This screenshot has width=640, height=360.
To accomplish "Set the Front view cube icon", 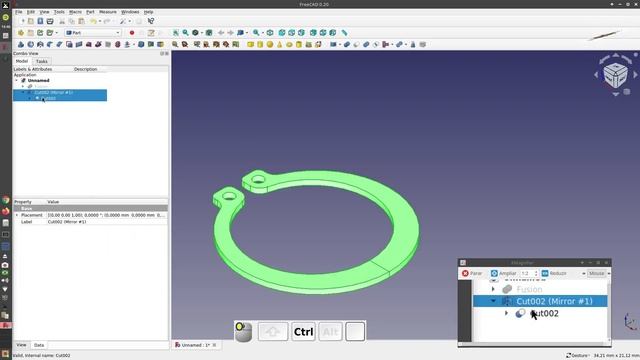I will tap(282, 33).
